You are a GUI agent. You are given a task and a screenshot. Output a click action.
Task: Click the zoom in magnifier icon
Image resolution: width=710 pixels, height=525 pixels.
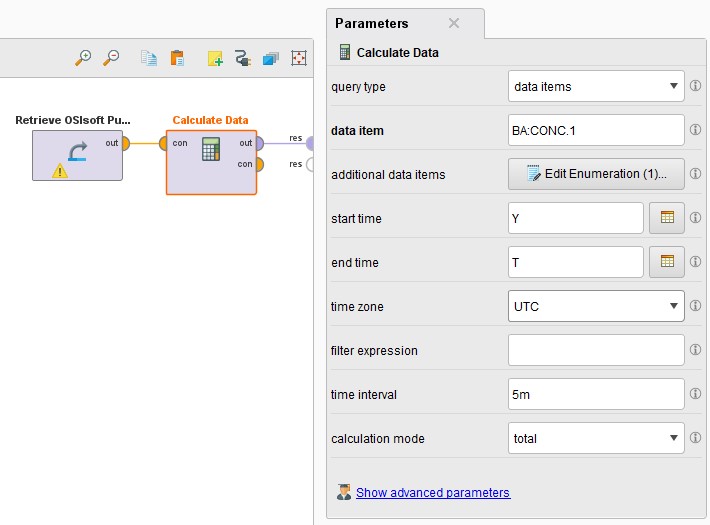[x=84, y=58]
